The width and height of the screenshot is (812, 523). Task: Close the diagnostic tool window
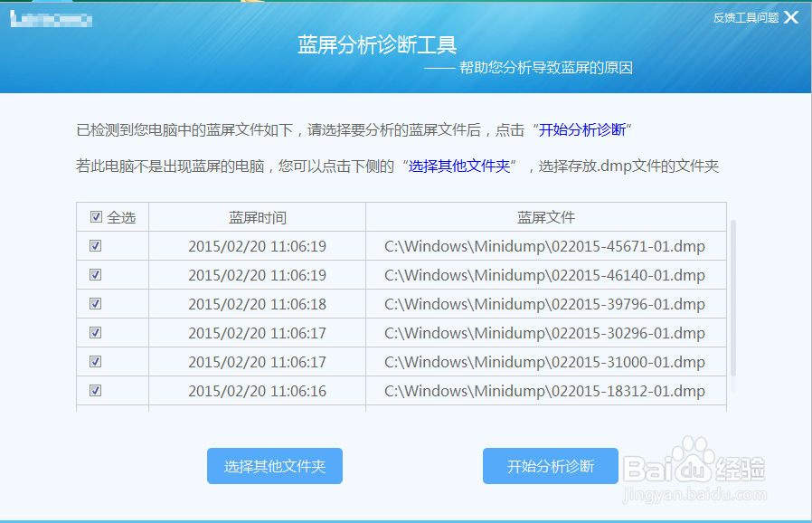[791, 15]
